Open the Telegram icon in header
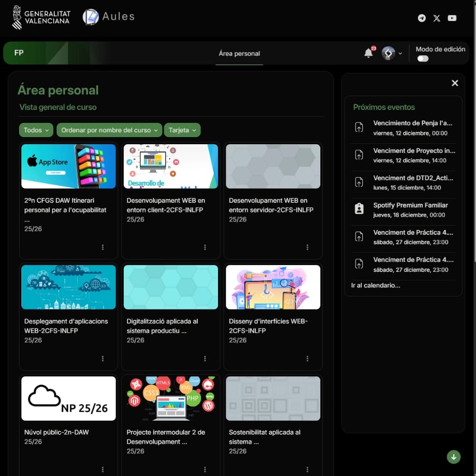The width and height of the screenshot is (476, 476). coord(422,18)
